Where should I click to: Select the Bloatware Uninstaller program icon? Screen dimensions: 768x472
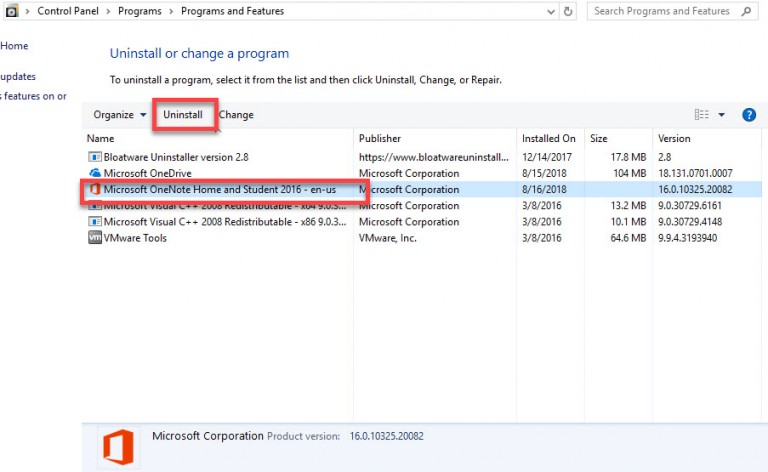coord(95,157)
